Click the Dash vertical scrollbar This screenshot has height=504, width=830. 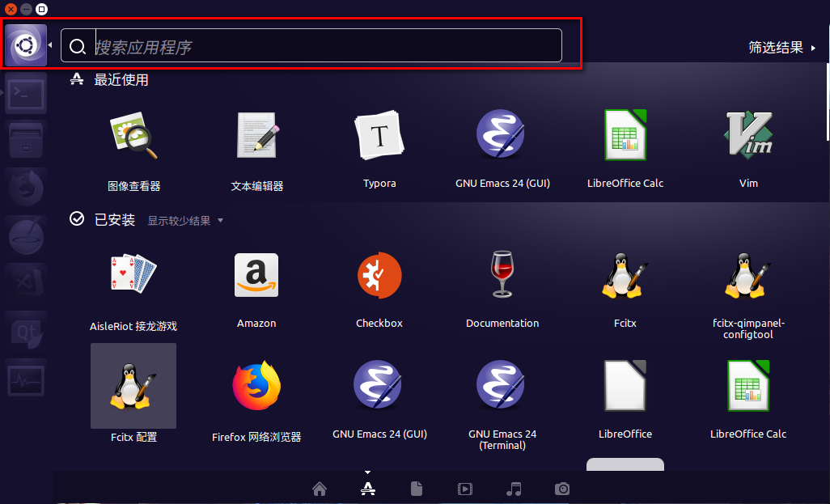click(828, 104)
